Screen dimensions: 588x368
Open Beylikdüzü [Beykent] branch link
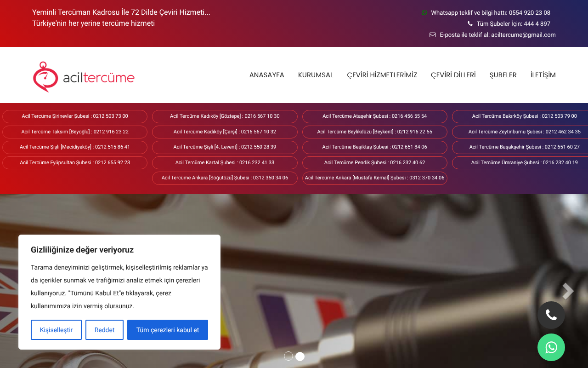click(375, 132)
